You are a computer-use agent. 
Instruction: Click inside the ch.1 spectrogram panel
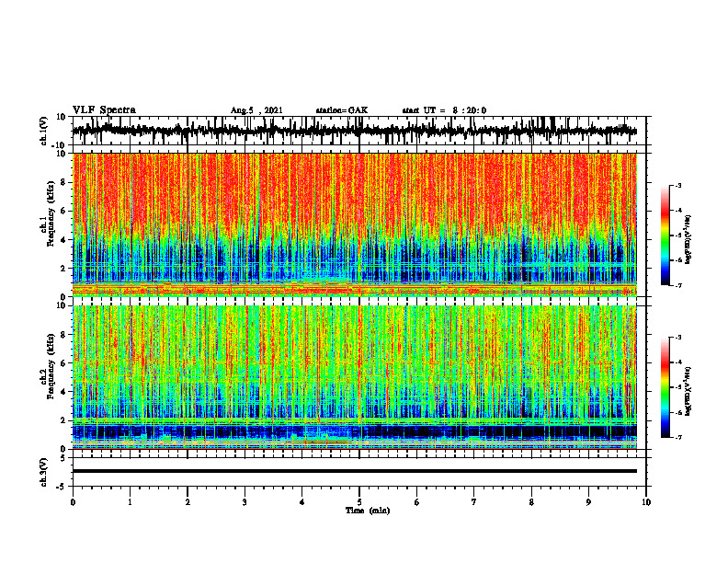[354, 224]
